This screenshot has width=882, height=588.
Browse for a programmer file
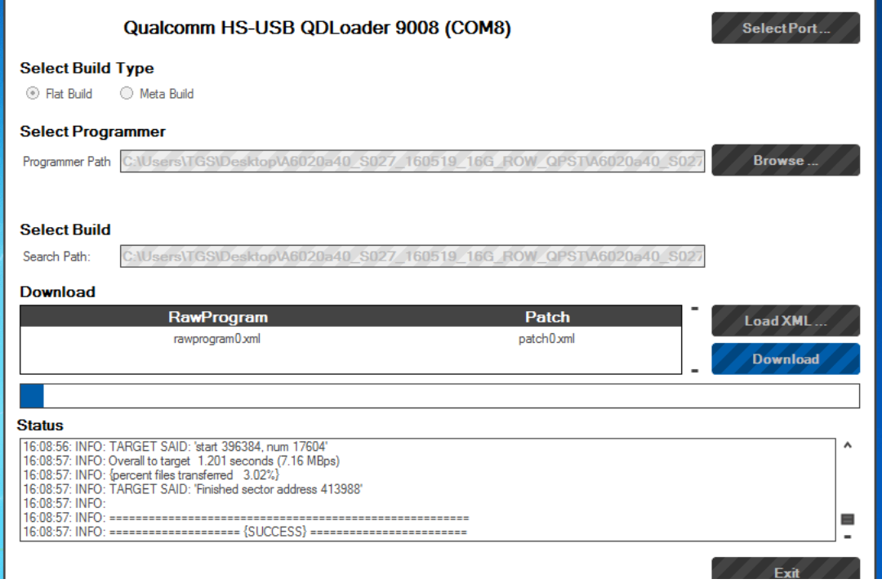click(785, 160)
